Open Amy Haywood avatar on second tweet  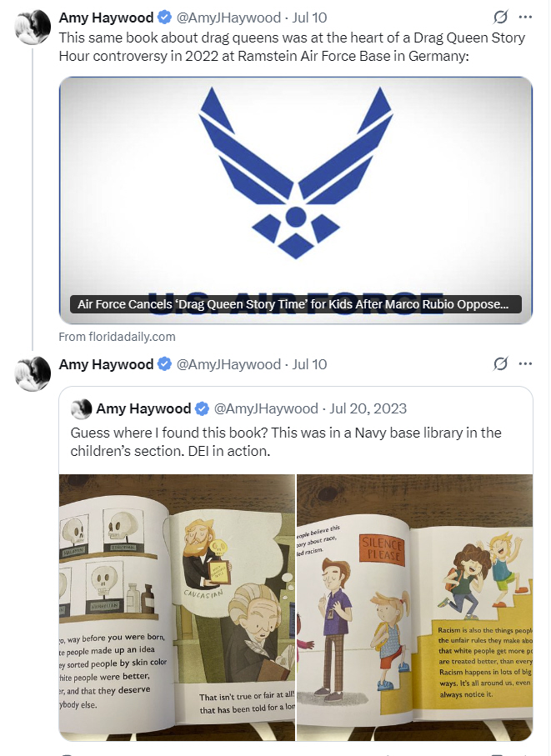coord(33,373)
